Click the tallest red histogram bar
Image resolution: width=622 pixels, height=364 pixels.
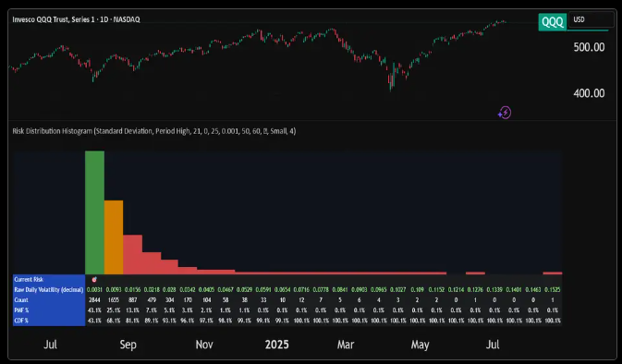(132, 255)
